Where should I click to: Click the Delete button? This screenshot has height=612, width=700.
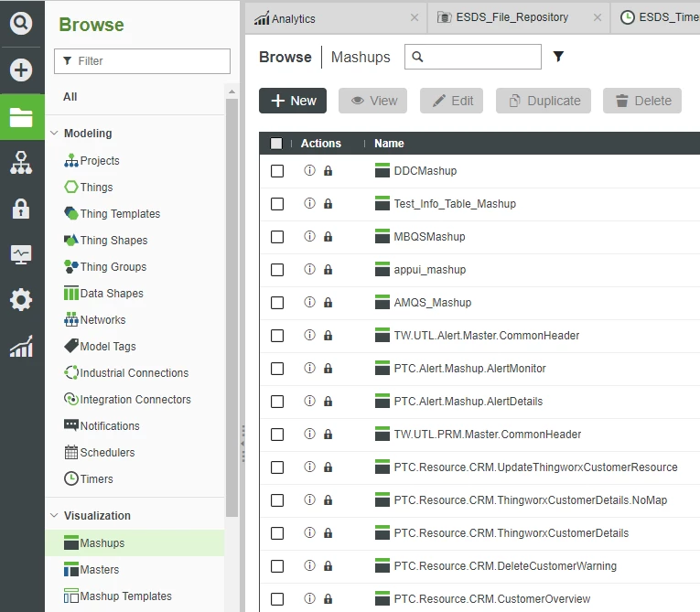coord(642,101)
